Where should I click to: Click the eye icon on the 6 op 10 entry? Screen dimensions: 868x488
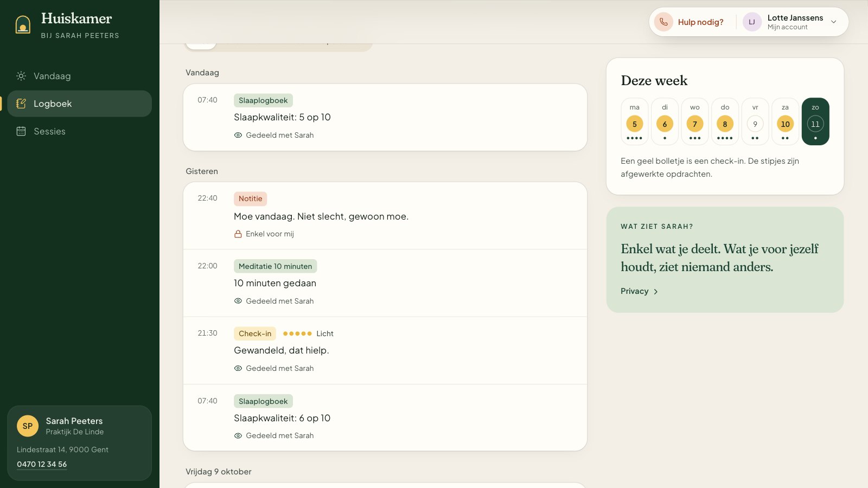coord(238,435)
